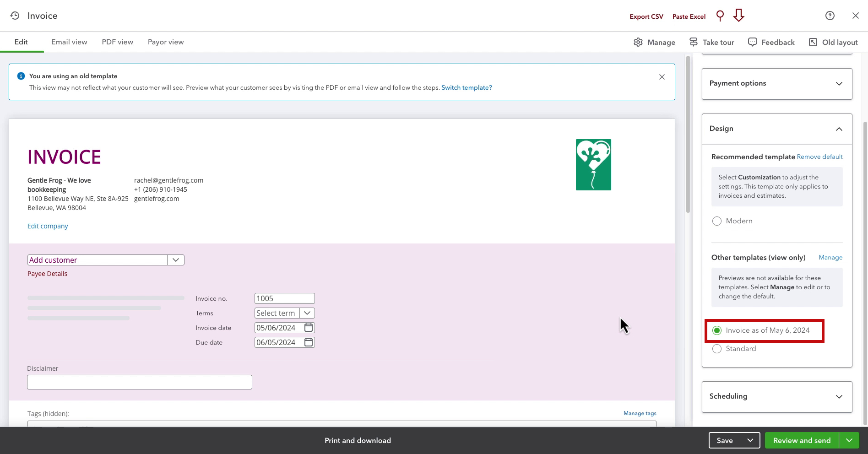Select the Modern template radio button
This screenshot has width=868, height=454.
(x=717, y=221)
